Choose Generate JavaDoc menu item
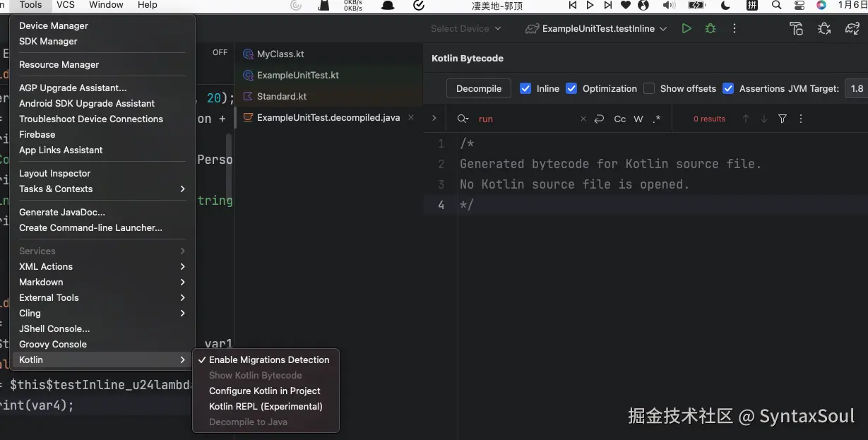The height and width of the screenshot is (440, 868). [x=102, y=212]
